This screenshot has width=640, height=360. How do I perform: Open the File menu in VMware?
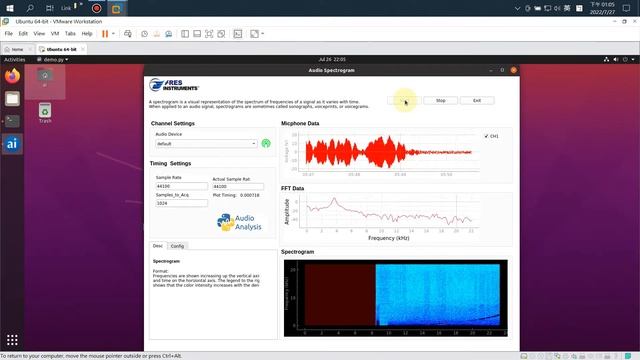tap(9, 33)
